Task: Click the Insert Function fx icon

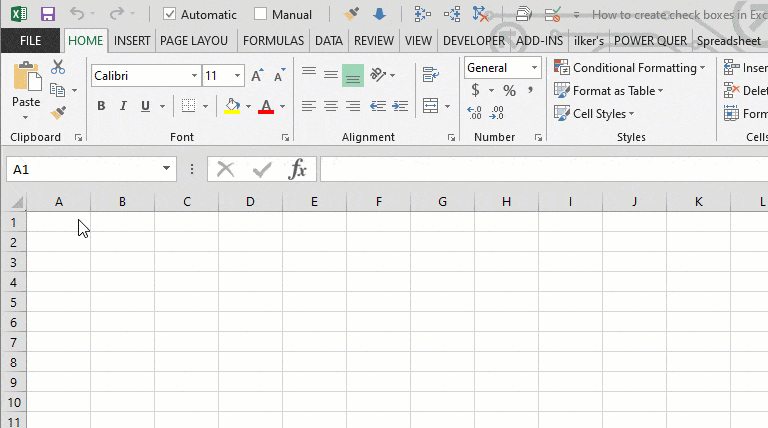Action: click(x=297, y=169)
